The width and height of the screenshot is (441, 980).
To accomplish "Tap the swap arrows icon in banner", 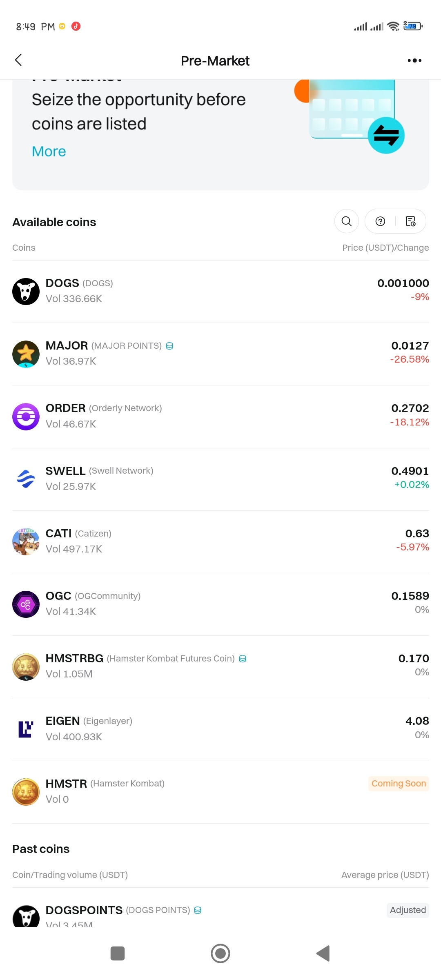I will (x=386, y=135).
